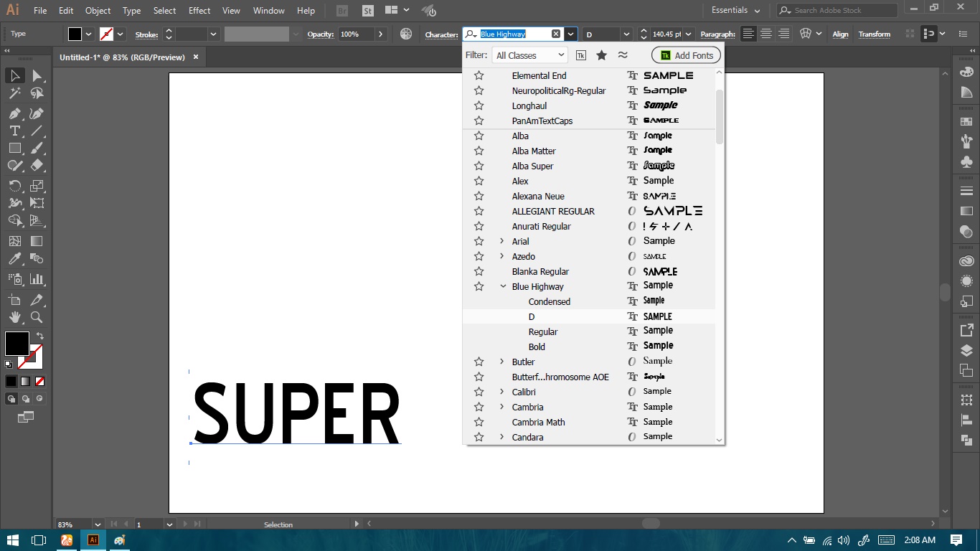Image resolution: width=980 pixels, height=551 pixels.
Task: Favorite the Arial font star
Action: (479, 241)
